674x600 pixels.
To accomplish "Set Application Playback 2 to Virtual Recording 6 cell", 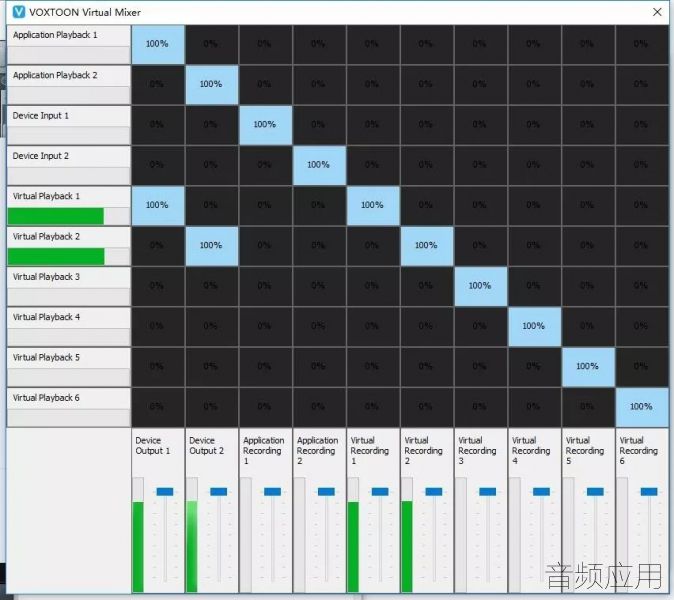I will point(642,85).
